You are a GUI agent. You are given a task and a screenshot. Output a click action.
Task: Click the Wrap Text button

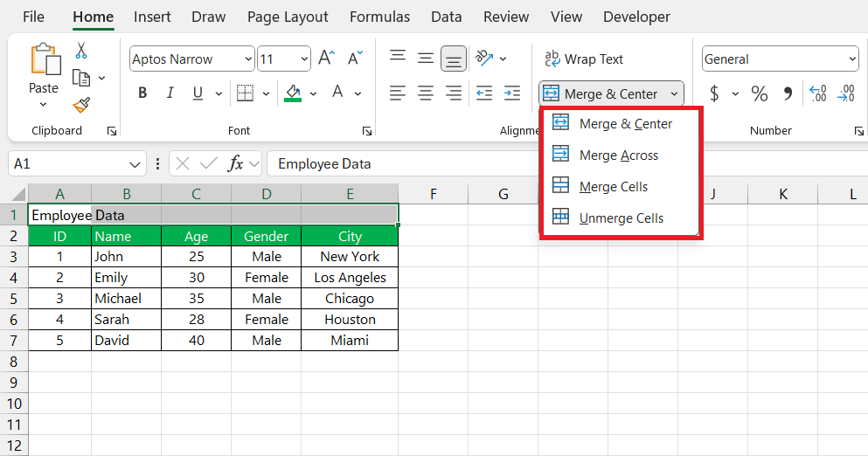pyautogui.click(x=584, y=59)
